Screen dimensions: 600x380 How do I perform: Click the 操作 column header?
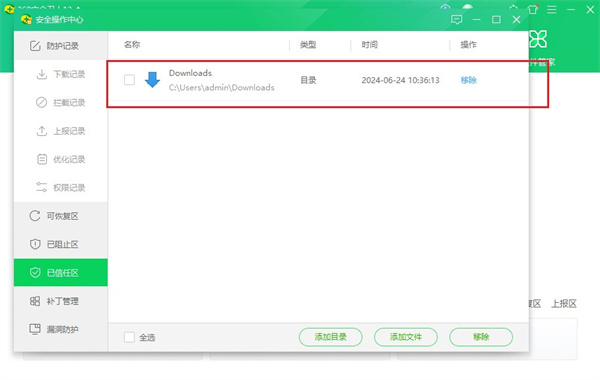point(468,45)
